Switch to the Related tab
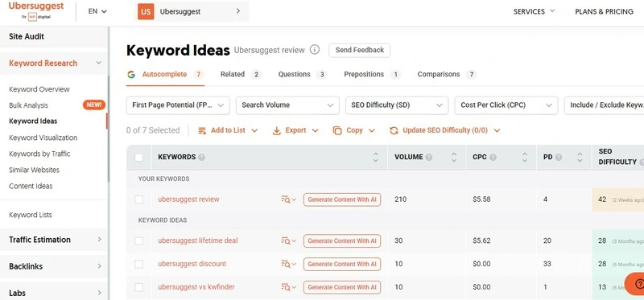 click(x=241, y=74)
